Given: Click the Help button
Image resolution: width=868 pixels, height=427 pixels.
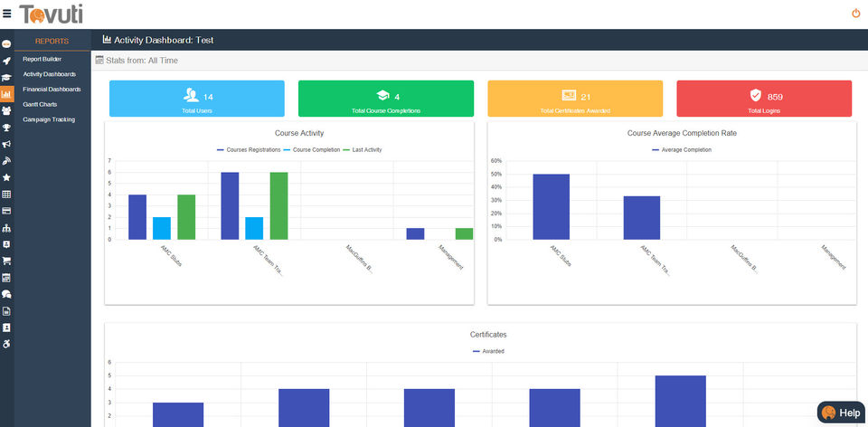Looking at the screenshot, I should tap(841, 413).
